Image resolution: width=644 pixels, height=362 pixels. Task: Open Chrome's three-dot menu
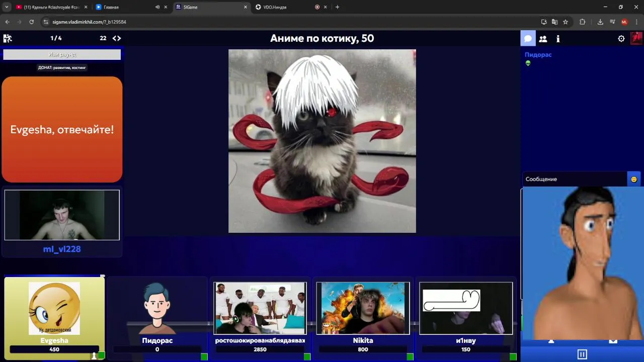click(x=636, y=22)
